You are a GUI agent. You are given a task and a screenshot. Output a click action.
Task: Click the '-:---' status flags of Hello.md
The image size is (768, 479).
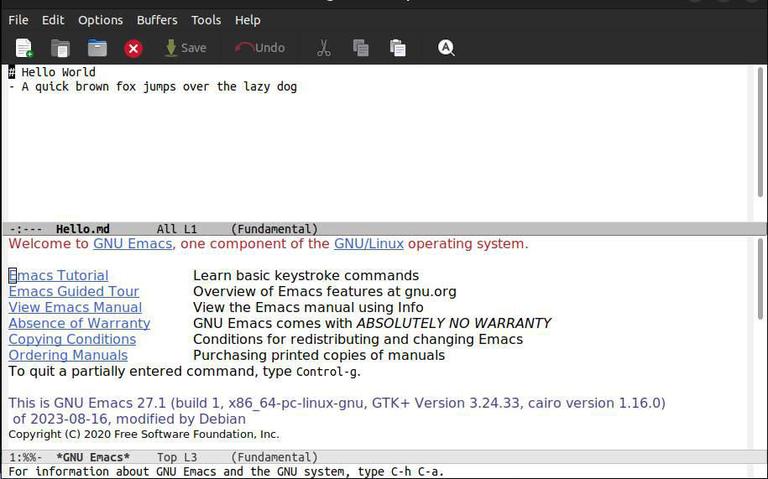point(26,229)
